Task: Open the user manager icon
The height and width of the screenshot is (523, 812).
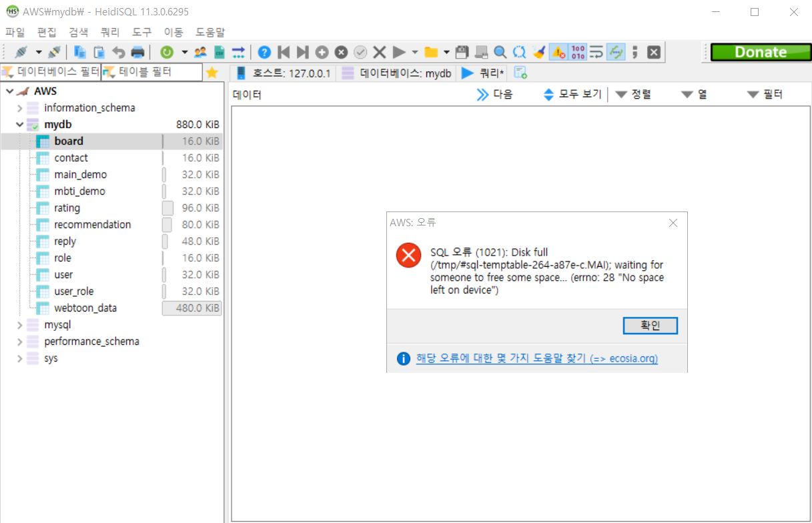Action: coord(200,52)
